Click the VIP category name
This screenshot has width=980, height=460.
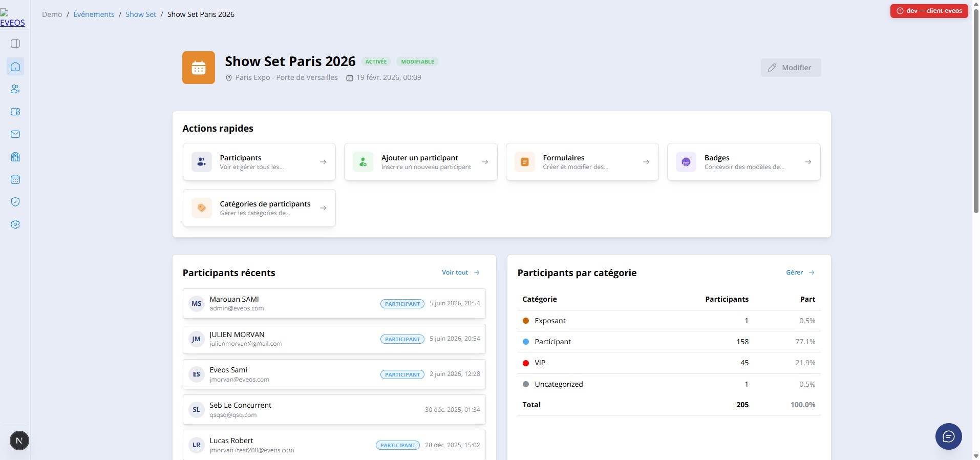(540, 363)
